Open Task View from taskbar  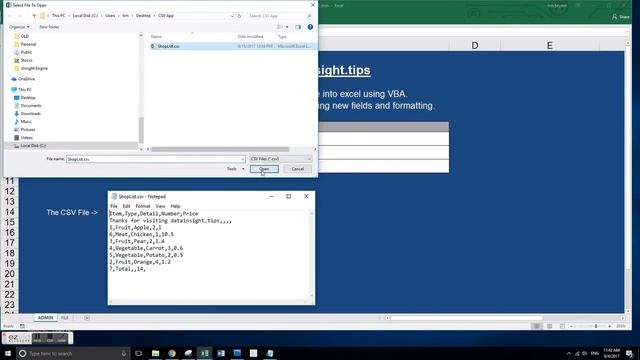(138, 353)
